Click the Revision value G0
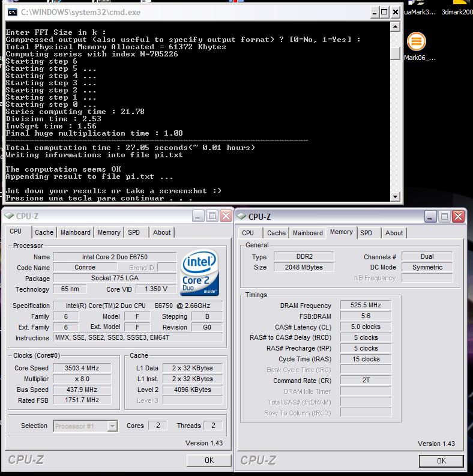This screenshot has height=476, width=473. pyautogui.click(x=207, y=327)
